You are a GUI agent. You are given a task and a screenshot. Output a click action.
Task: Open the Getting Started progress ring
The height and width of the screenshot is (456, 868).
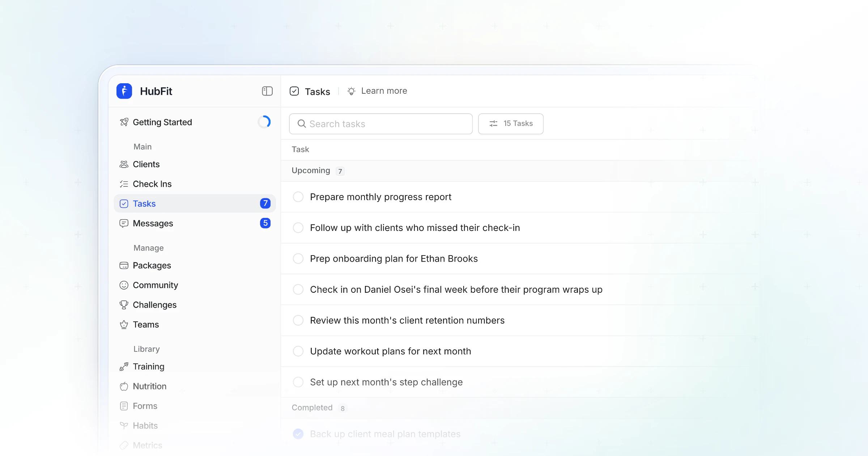[264, 122]
